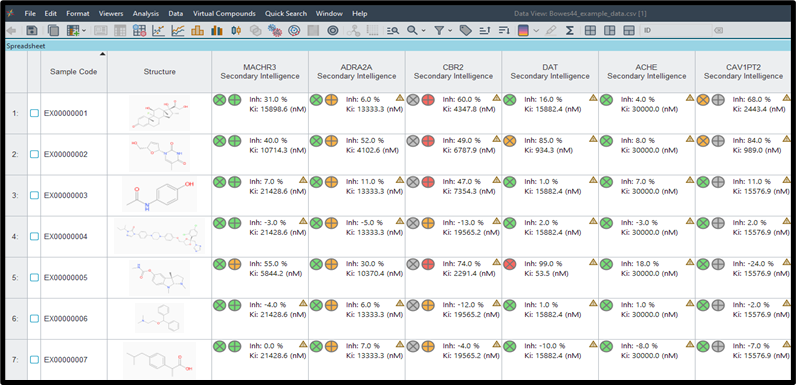Tick checkbox for EX00000001

tap(34, 113)
